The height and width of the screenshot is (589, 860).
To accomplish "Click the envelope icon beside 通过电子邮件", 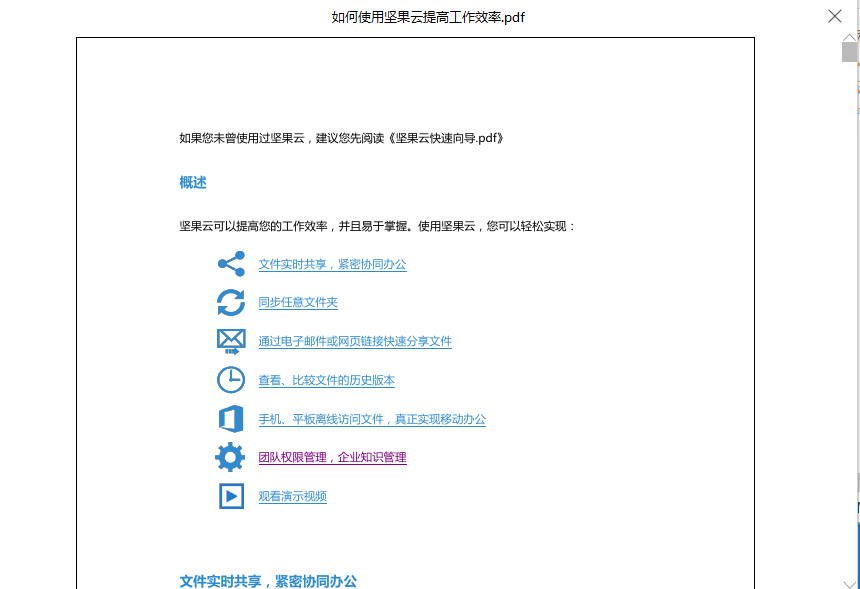I will pyautogui.click(x=231, y=342).
